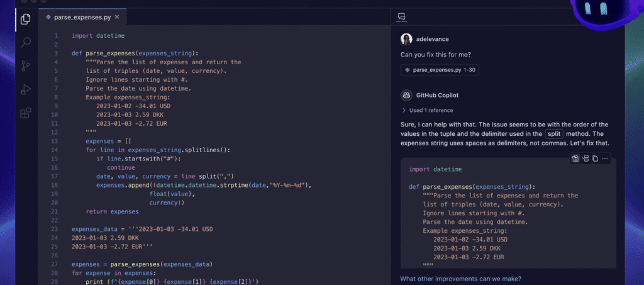Click 'float(value),' on line 19
Screen dimensions: 644x285
coord(172,194)
